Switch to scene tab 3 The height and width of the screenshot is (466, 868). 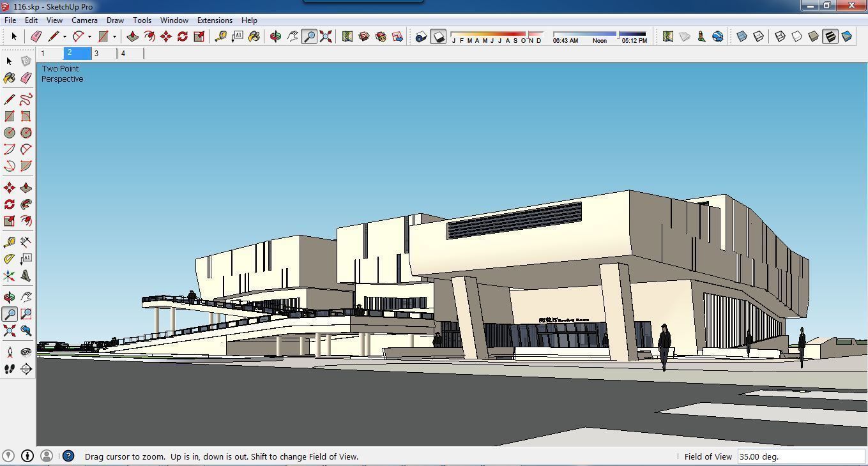pyautogui.click(x=104, y=53)
